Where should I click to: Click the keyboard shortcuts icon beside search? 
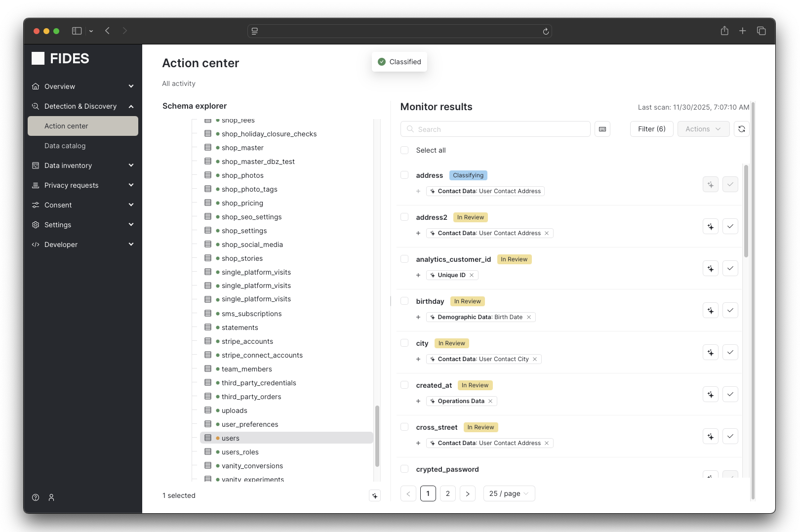(602, 129)
